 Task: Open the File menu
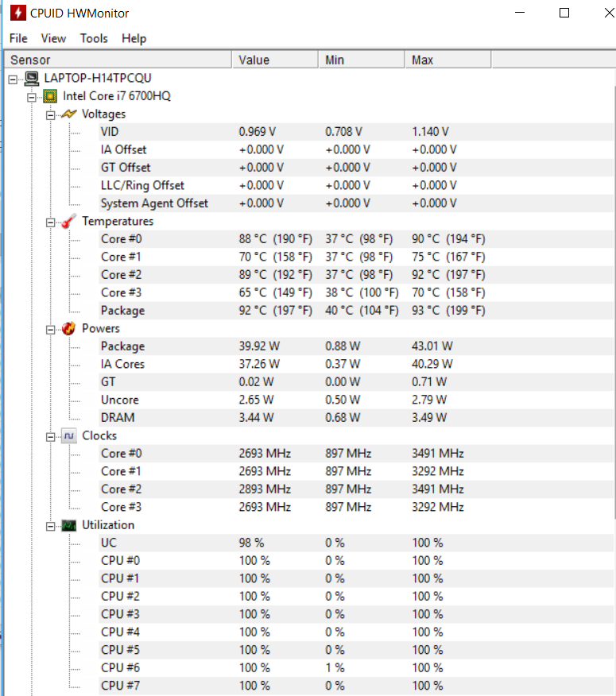[x=18, y=39]
